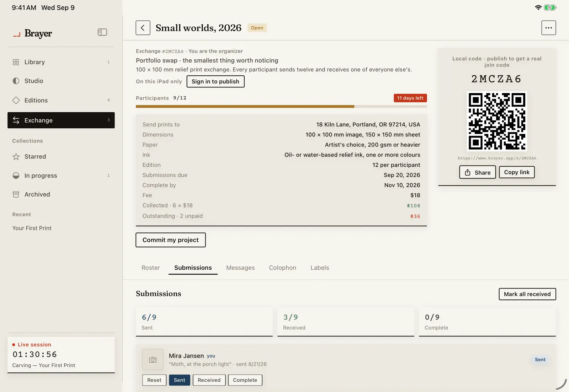Switch to the Roster tab

click(151, 268)
